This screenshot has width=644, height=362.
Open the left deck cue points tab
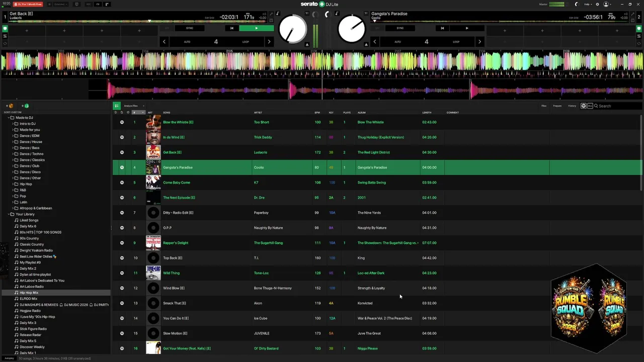point(5,29)
